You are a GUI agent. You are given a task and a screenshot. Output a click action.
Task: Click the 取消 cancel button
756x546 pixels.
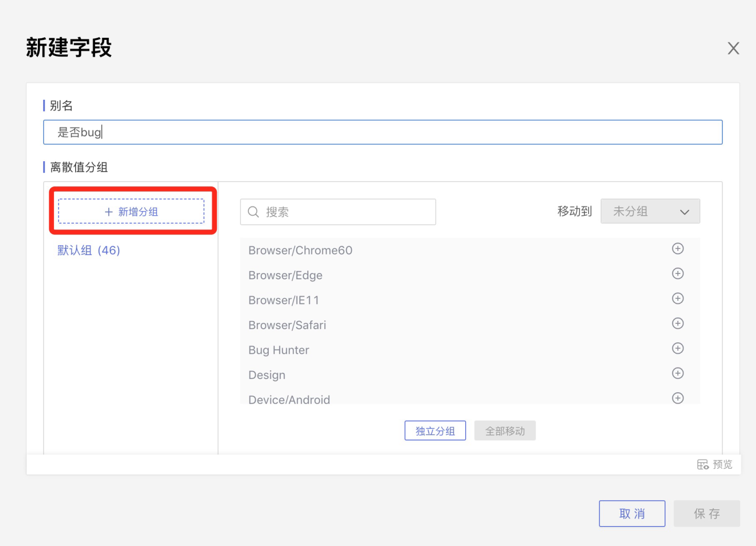coord(632,513)
